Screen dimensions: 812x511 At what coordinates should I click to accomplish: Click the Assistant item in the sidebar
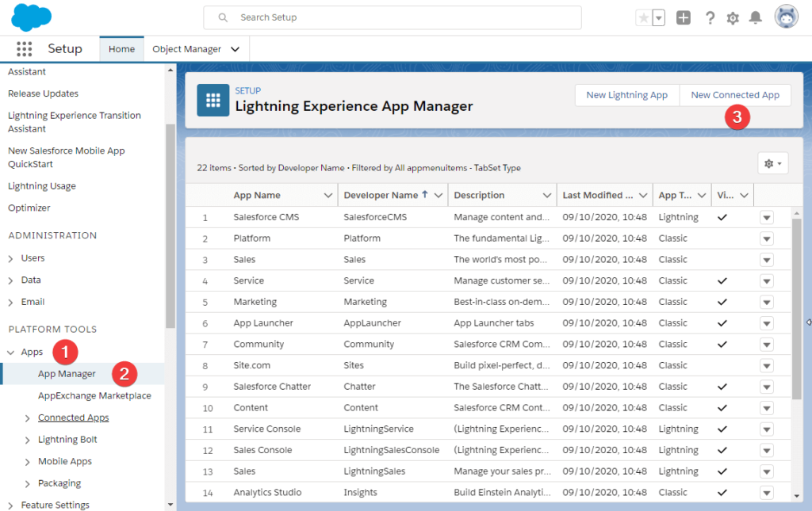coord(27,72)
